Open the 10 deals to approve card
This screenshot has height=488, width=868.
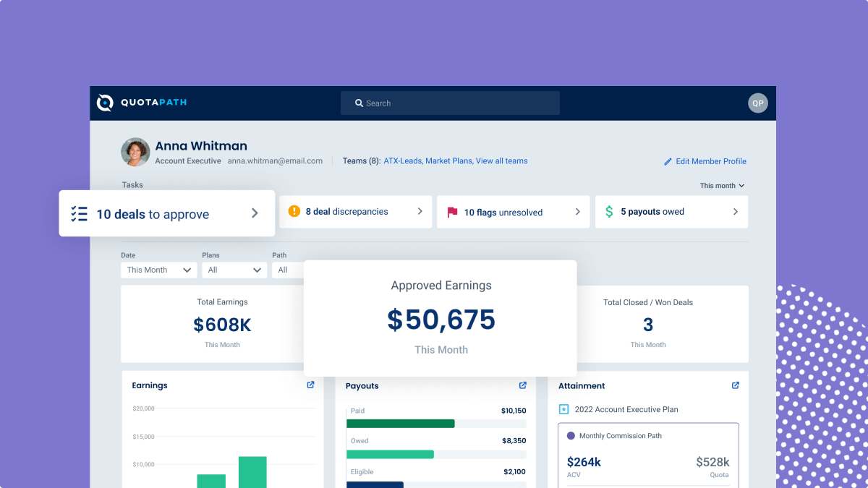pyautogui.click(x=167, y=213)
